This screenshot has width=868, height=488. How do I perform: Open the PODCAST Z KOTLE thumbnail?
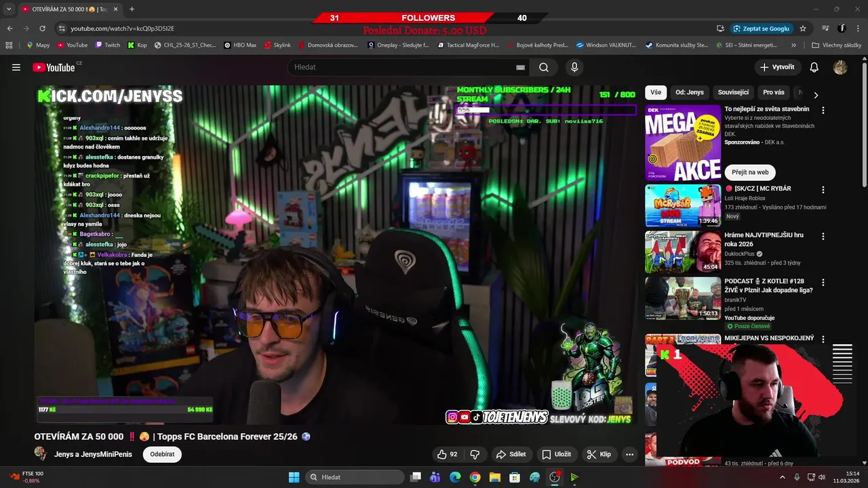pyautogui.click(x=683, y=298)
